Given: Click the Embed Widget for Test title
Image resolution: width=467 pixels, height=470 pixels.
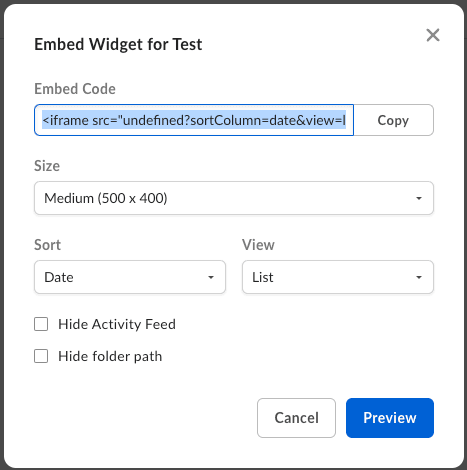Looking at the screenshot, I should 118,44.
